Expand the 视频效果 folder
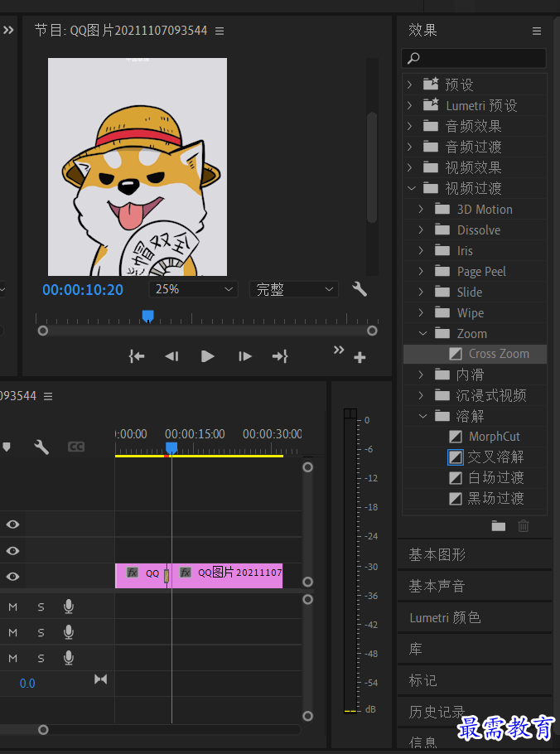 tap(409, 167)
